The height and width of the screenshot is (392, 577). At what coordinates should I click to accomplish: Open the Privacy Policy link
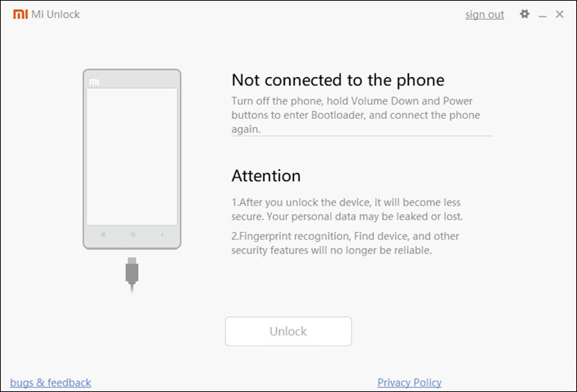coord(409,383)
